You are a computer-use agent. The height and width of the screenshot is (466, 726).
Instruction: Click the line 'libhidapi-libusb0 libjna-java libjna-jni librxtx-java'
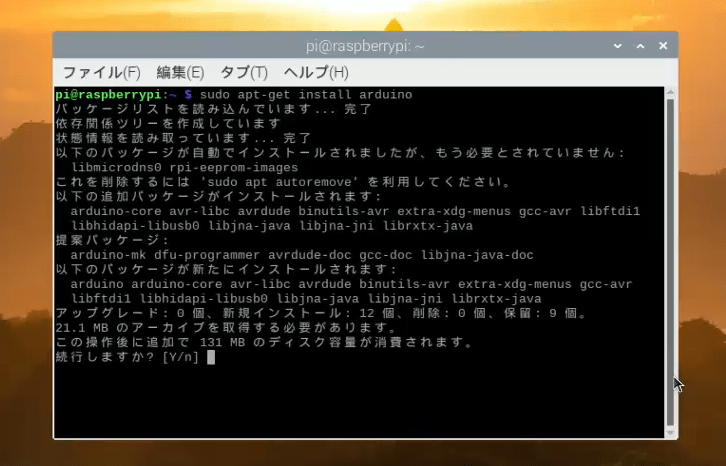coord(272,226)
